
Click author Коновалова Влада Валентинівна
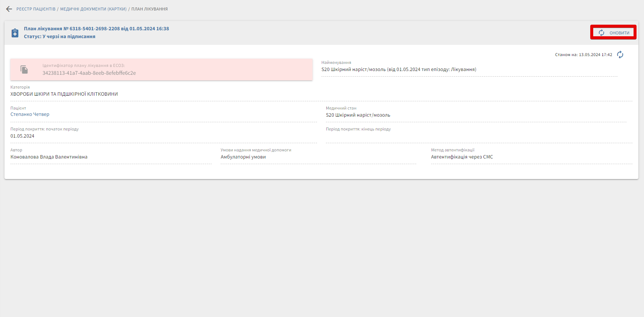point(49,157)
